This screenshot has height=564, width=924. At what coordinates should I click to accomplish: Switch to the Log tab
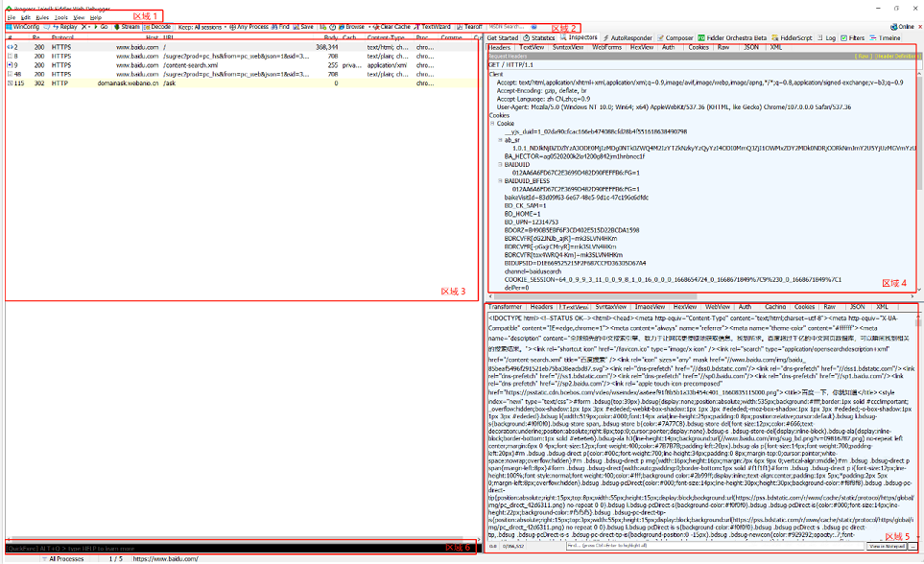(x=827, y=37)
